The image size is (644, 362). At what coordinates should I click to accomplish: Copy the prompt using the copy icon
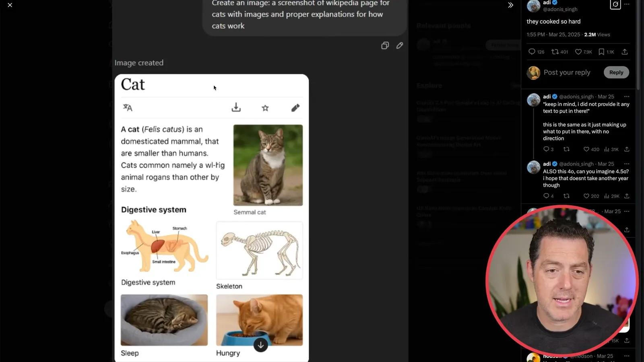[x=385, y=45]
